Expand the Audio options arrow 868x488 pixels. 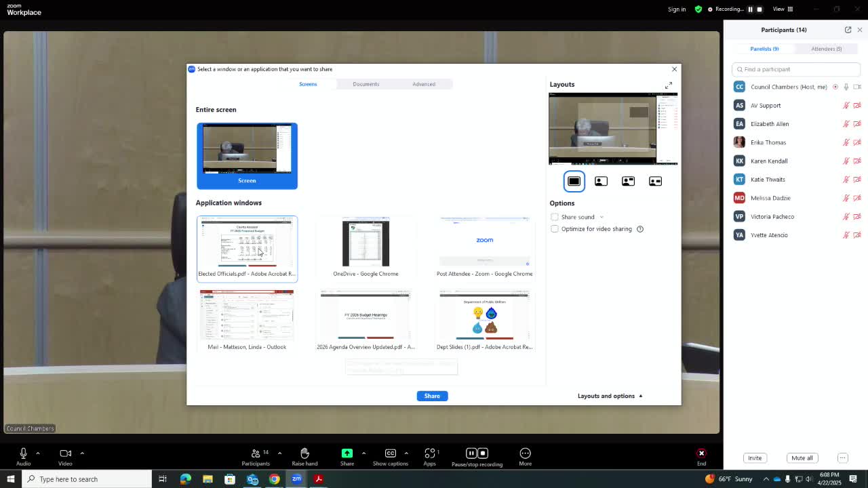(38, 453)
